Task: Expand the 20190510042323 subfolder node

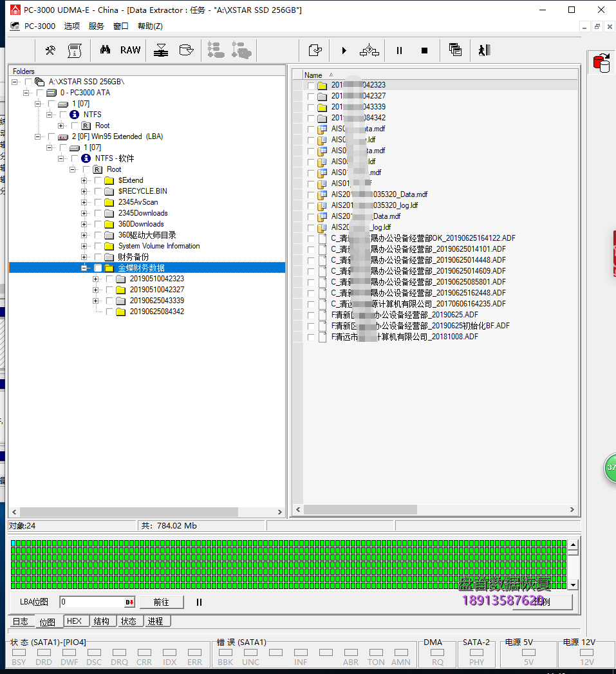Action: pyautogui.click(x=95, y=279)
